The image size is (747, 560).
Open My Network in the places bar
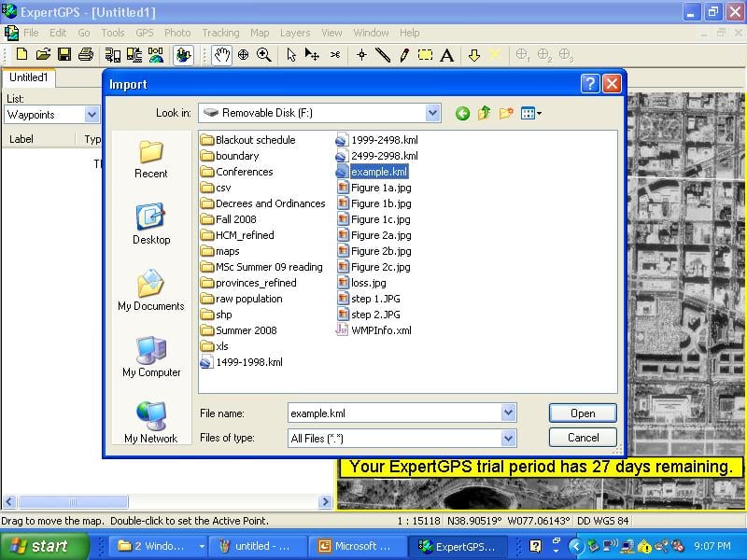(150, 423)
